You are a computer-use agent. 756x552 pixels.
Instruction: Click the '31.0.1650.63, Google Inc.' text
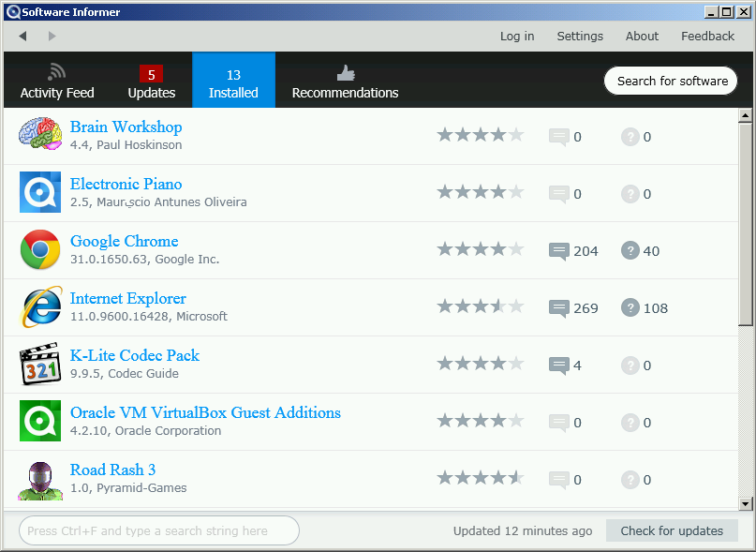point(144,259)
